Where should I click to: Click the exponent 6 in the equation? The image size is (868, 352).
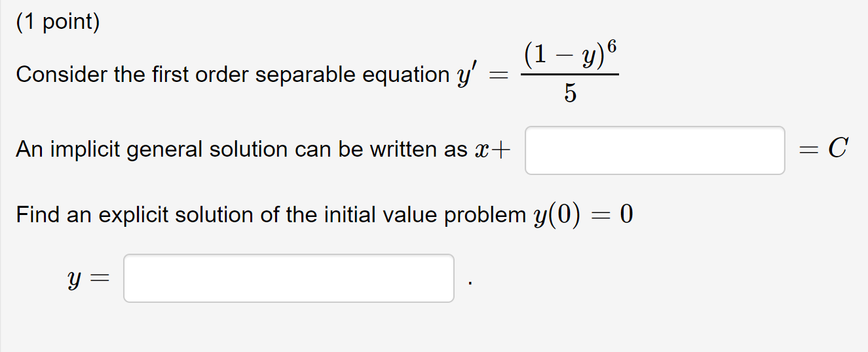pyautogui.click(x=612, y=48)
